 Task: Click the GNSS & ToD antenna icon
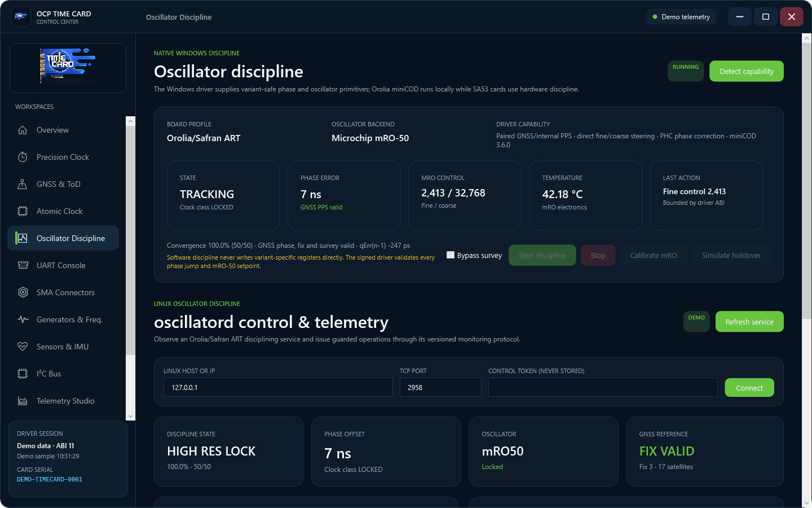pos(23,184)
